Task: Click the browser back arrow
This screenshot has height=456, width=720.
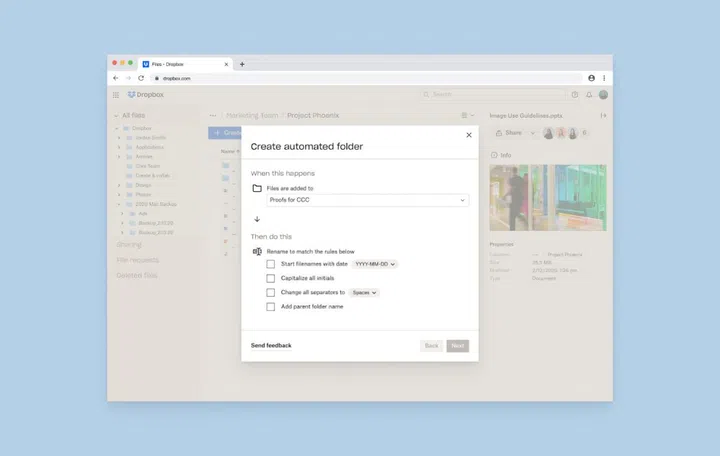Action: pos(115,78)
